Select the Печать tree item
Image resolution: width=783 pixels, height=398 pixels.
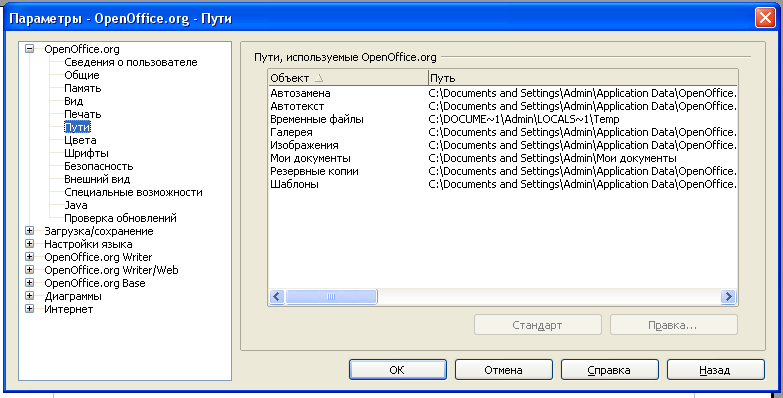(83, 114)
